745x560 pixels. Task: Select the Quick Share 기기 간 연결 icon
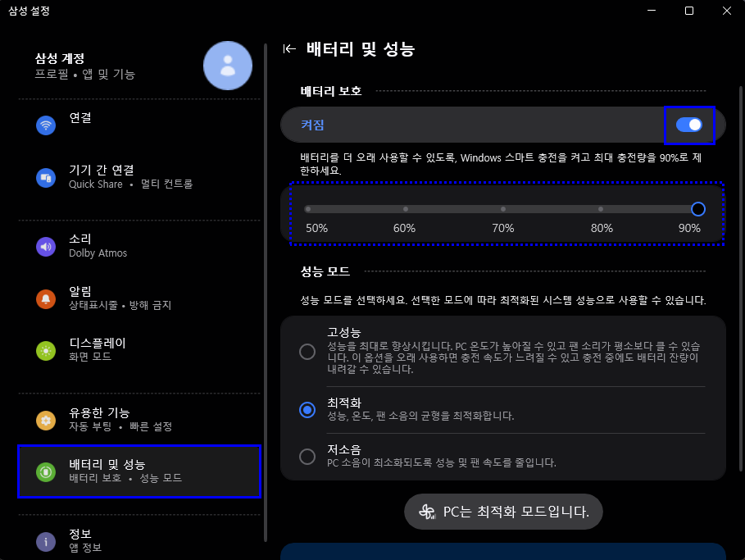click(x=46, y=175)
